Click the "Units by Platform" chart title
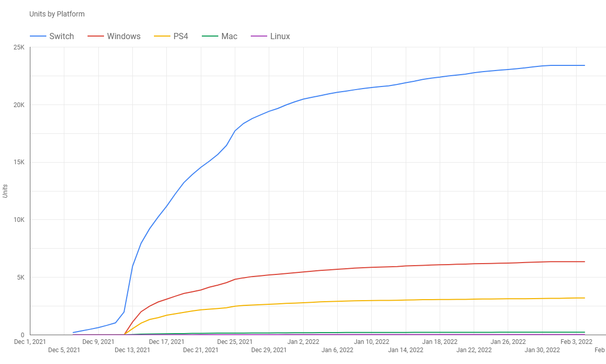The width and height of the screenshot is (606, 364). pos(57,14)
